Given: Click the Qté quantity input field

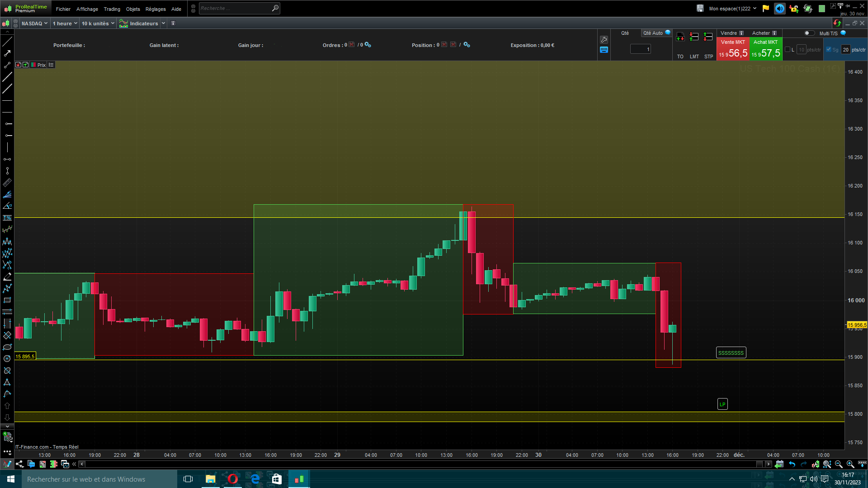Looking at the screenshot, I should pyautogui.click(x=640, y=49).
